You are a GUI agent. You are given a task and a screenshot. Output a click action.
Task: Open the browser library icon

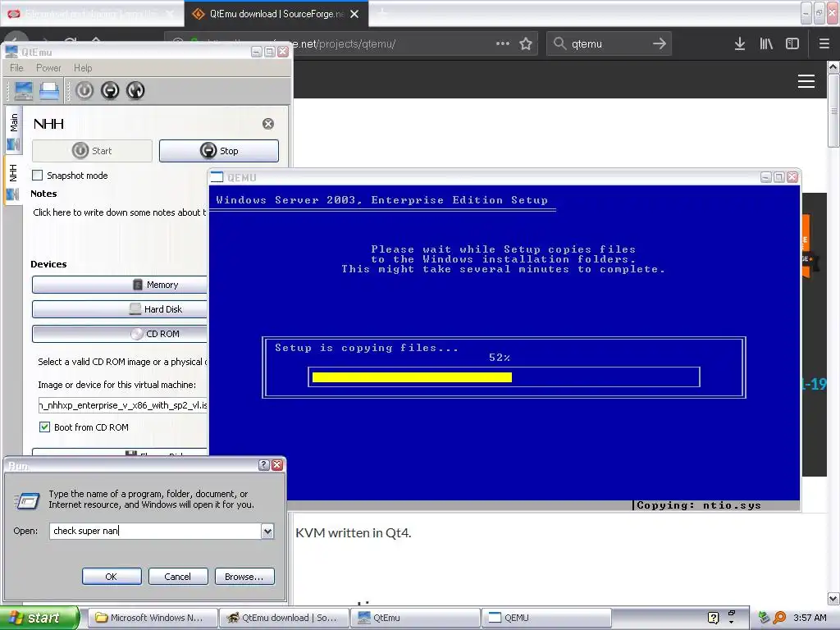tap(766, 43)
